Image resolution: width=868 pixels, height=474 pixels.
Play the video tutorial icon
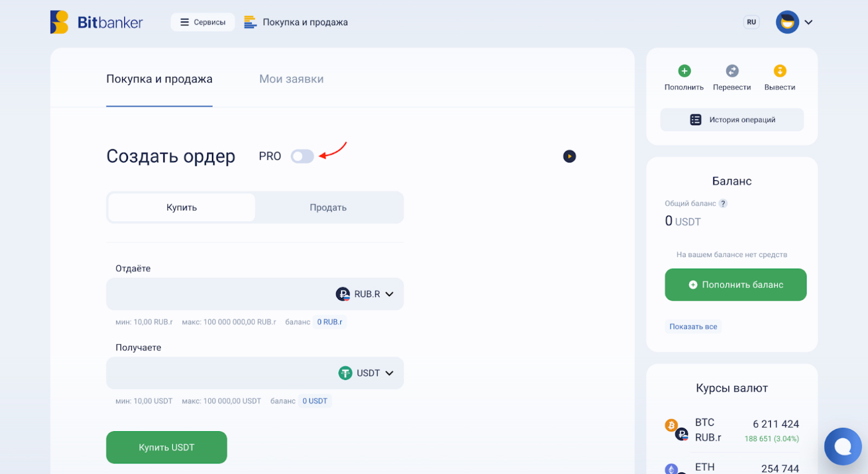tap(569, 156)
